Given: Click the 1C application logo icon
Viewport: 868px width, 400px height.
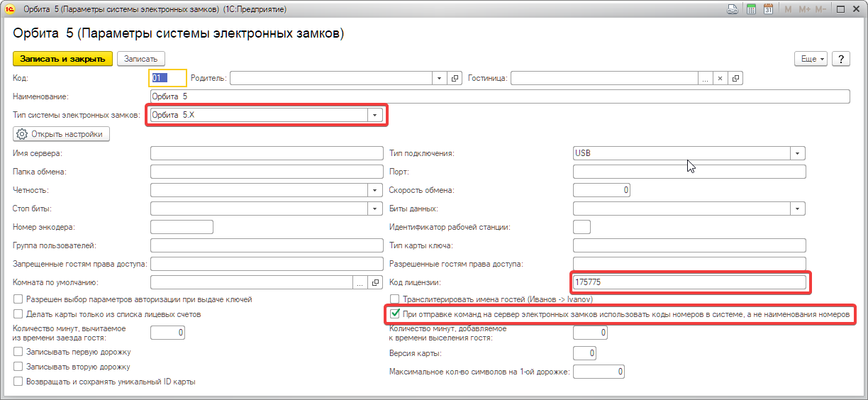Looking at the screenshot, I should pos(10,10).
